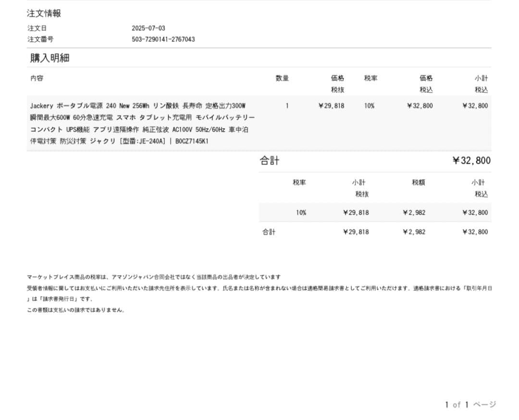Click the quantity value 1 in item row
Viewport: 519px width, 420px height.
pos(287,106)
